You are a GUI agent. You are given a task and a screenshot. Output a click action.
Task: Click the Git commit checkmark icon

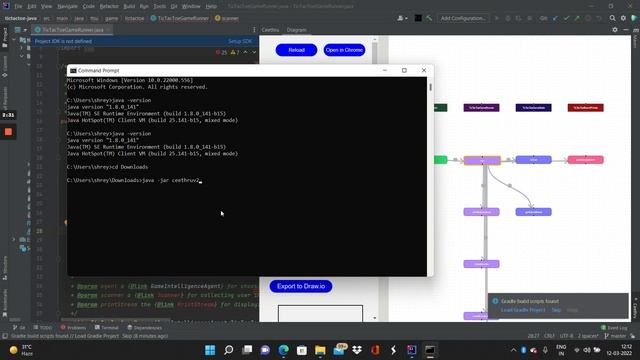pyautogui.click(x=566, y=18)
